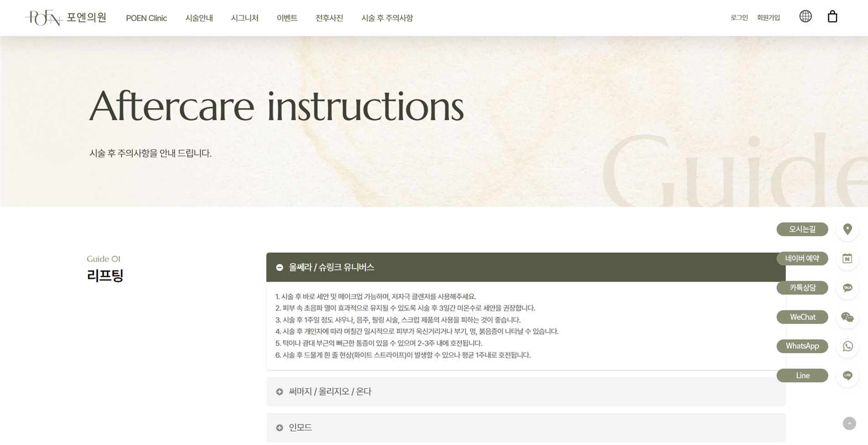
Task: Click the WhatsApp phone icon
Action: coord(847,346)
